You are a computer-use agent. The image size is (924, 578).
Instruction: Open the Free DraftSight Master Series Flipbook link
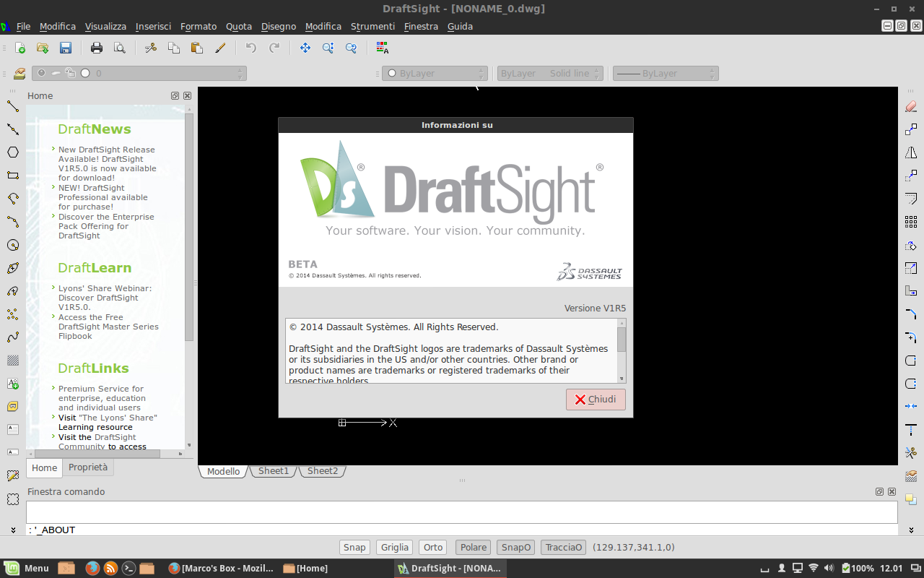click(x=108, y=327)
